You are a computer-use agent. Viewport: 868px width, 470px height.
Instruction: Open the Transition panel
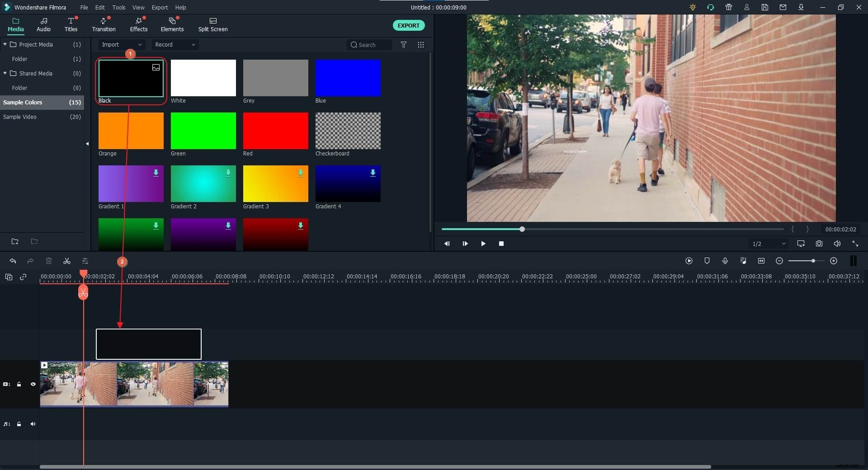click(x=103, y=25)
